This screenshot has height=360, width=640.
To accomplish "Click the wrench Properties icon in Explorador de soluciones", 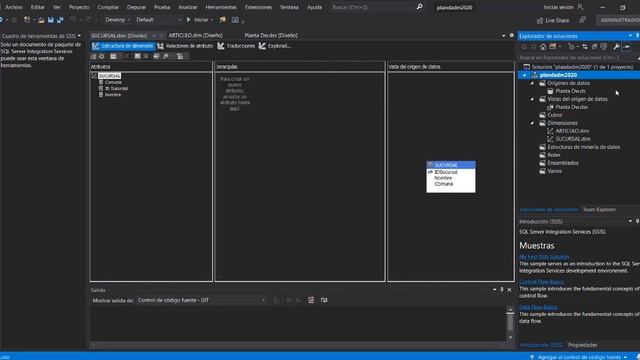I will pyautogui.click(x=616, y=47).
